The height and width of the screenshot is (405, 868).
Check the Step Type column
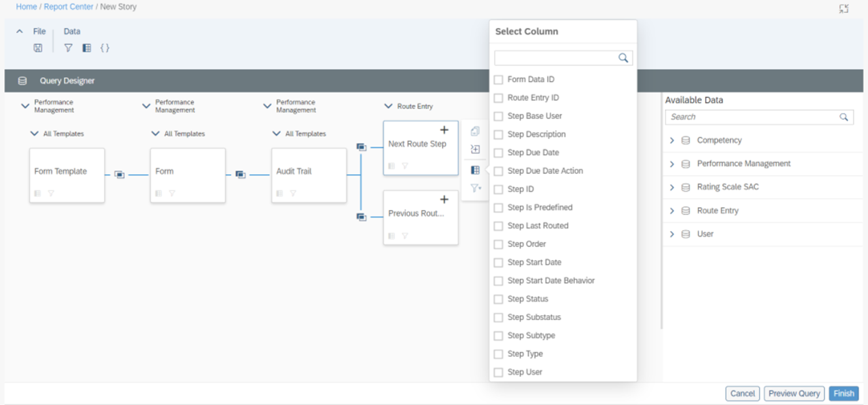coord(499,354)
